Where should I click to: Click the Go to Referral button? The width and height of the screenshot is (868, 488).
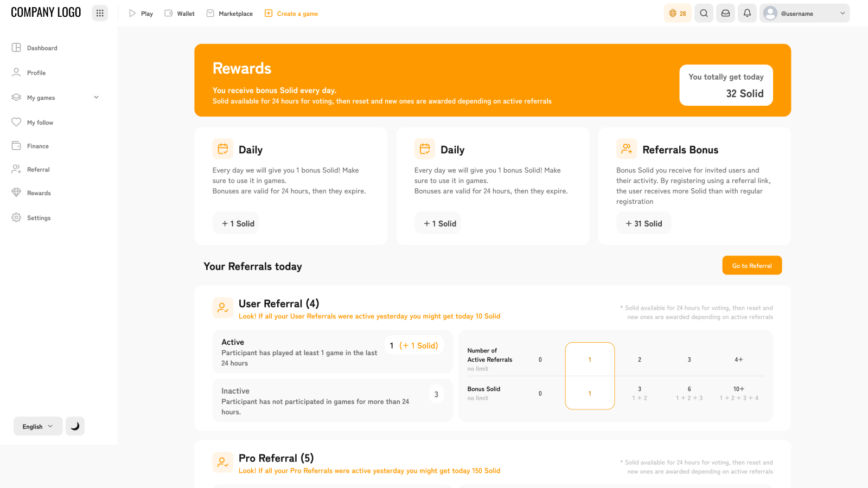[752, 266]
